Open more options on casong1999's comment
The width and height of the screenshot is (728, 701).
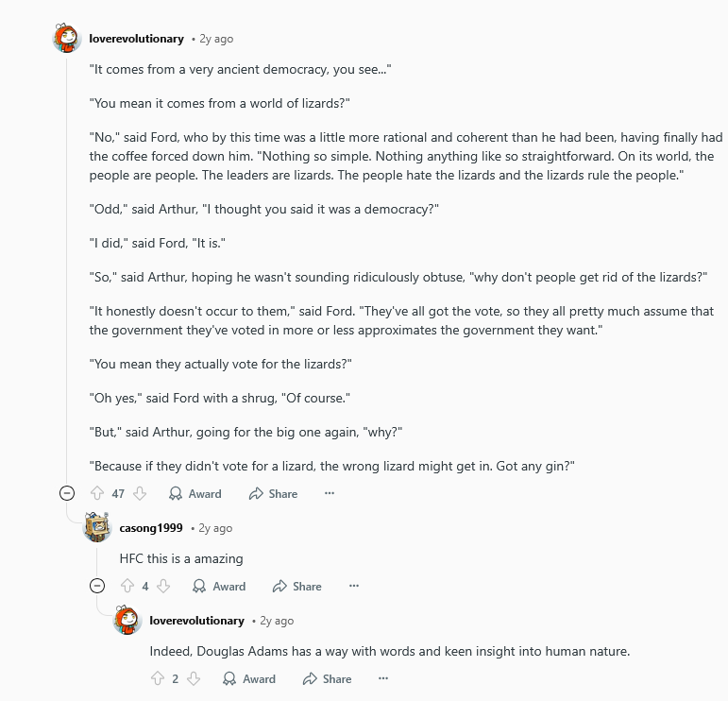pos(354,586)
